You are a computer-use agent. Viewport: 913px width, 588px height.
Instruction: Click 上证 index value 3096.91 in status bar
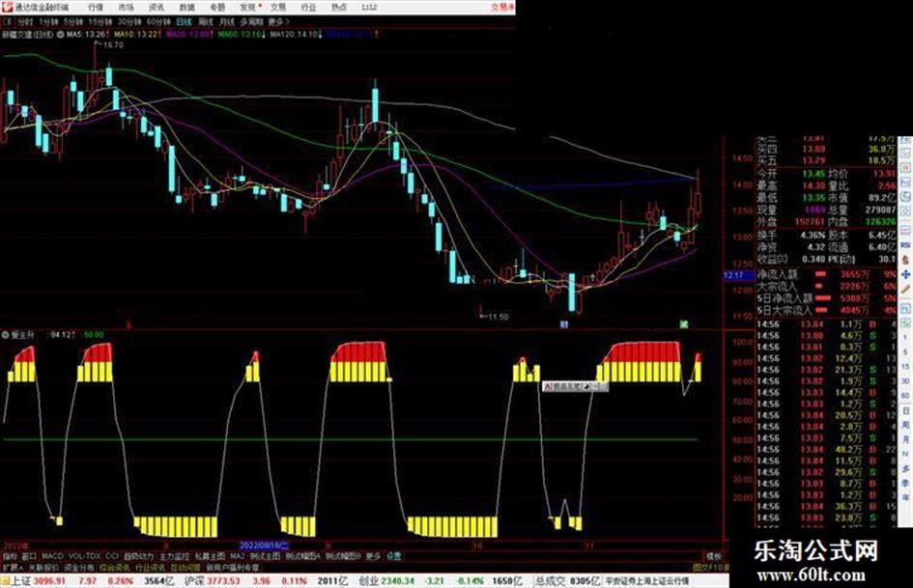[x=49, y=581]
